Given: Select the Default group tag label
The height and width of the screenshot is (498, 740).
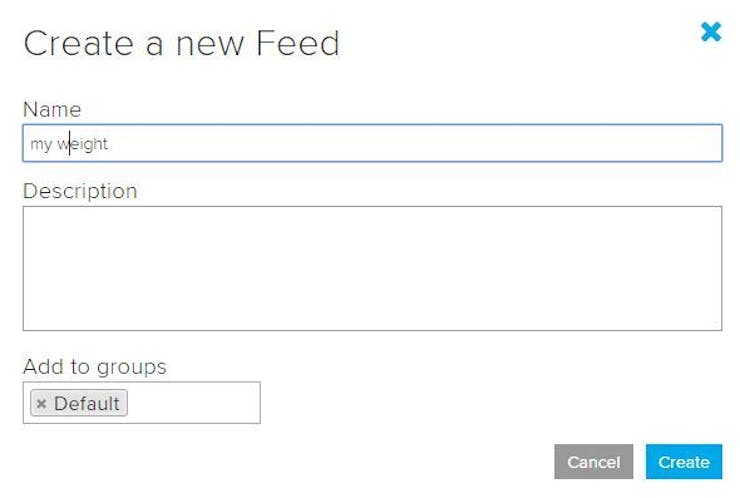Looking at the screenshot, I should (x=87, y=404).
